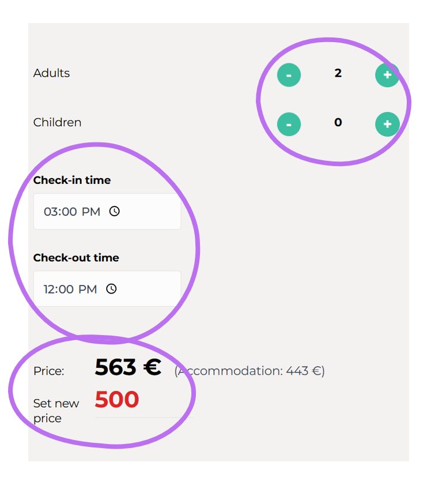
Task: Open the Check-in time clock picker icon
Action: tap(115, 211)
